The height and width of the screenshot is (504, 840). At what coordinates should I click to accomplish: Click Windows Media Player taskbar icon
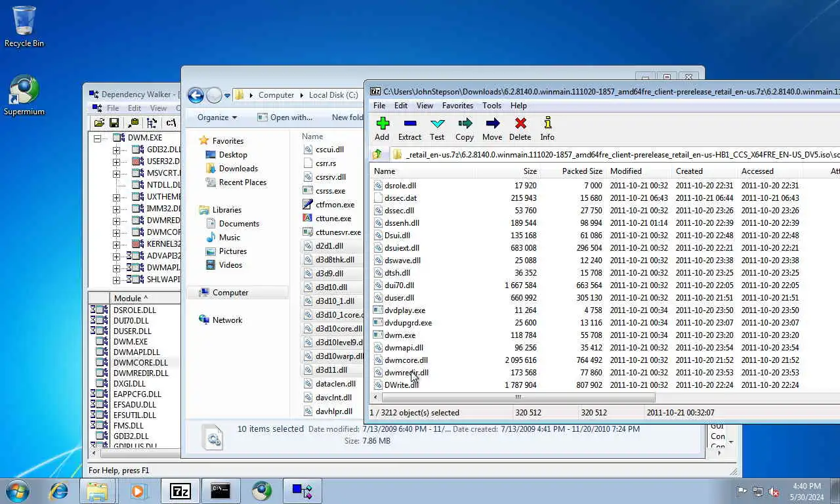click(138, 490)
